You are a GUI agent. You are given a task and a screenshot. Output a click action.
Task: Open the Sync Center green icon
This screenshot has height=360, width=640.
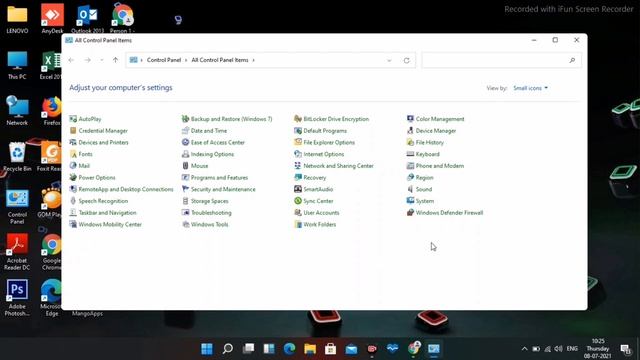[x=298, y=201]
